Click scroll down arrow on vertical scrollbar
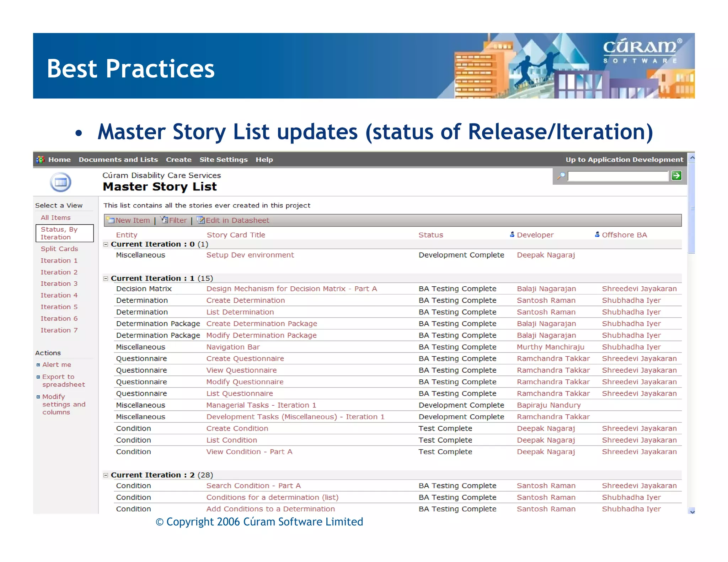This screenshot has width=728, height=562. pos(692,511)
